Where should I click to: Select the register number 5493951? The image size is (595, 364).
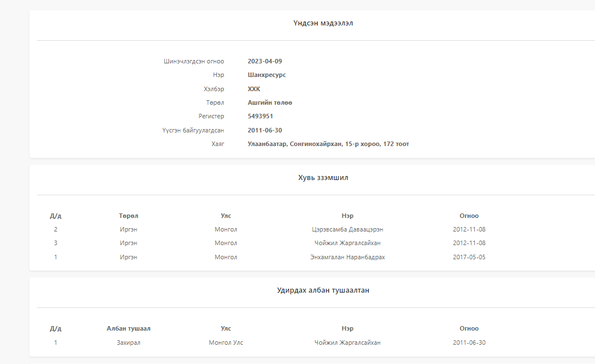260,116
